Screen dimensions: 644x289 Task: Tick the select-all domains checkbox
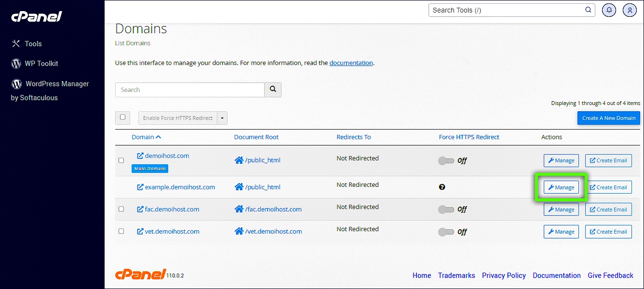pos(122,117)
